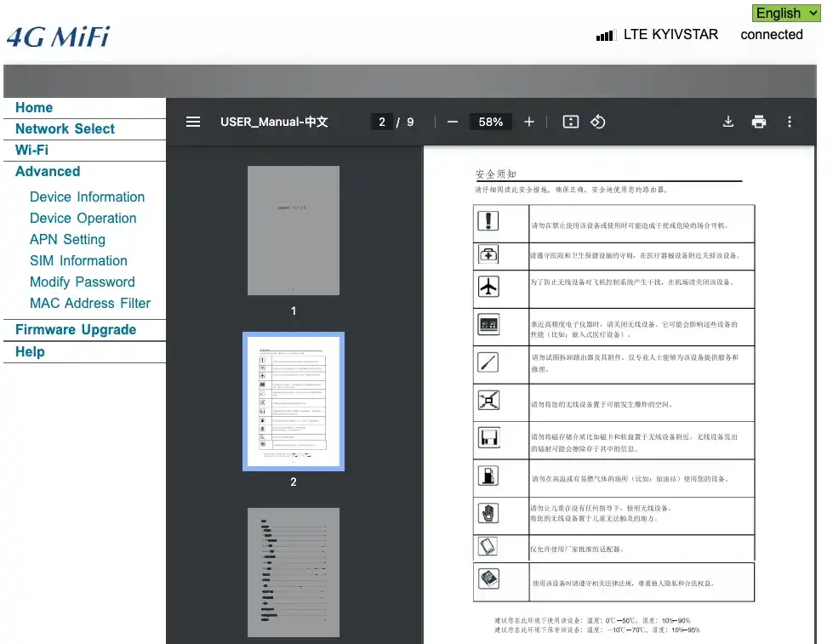
Task: Open the Firmware Upgrade page
Action: tap(76, 329)
